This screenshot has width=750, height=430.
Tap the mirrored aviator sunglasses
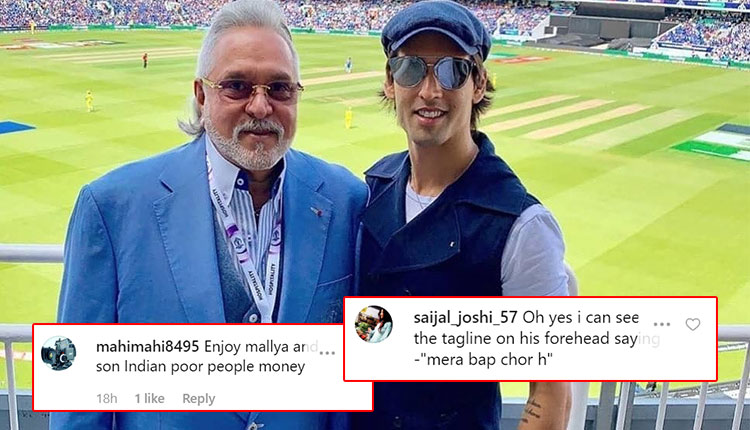point(432,72)
